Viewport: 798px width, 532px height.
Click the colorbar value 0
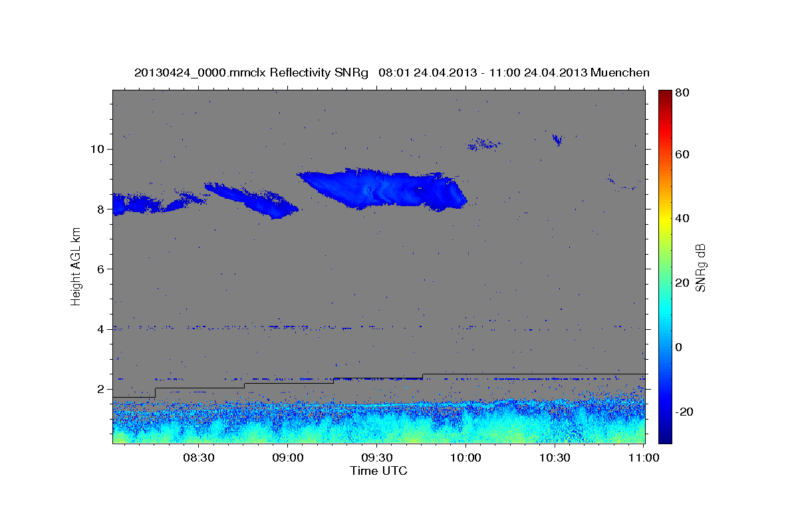pos(680,347)
